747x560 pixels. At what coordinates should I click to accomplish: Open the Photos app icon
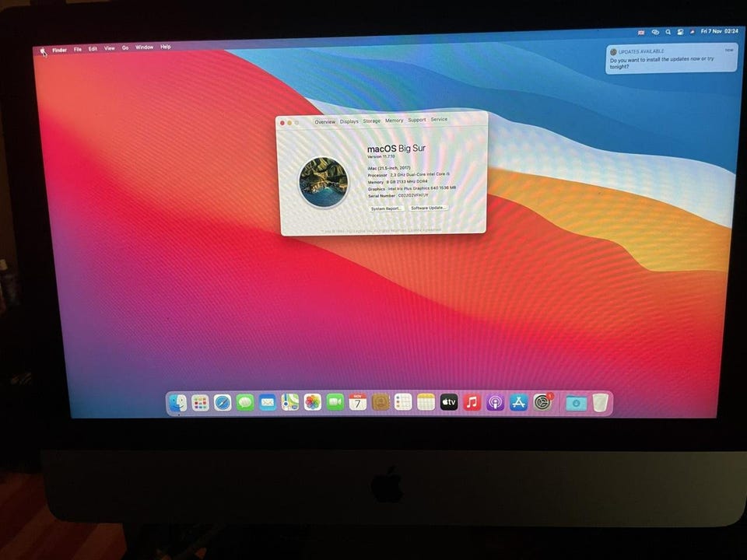(313, 402)
